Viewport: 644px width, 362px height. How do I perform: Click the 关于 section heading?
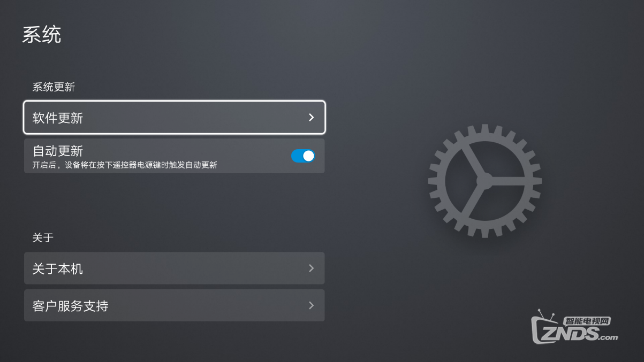pyautogui.click(x=43, y=237)
